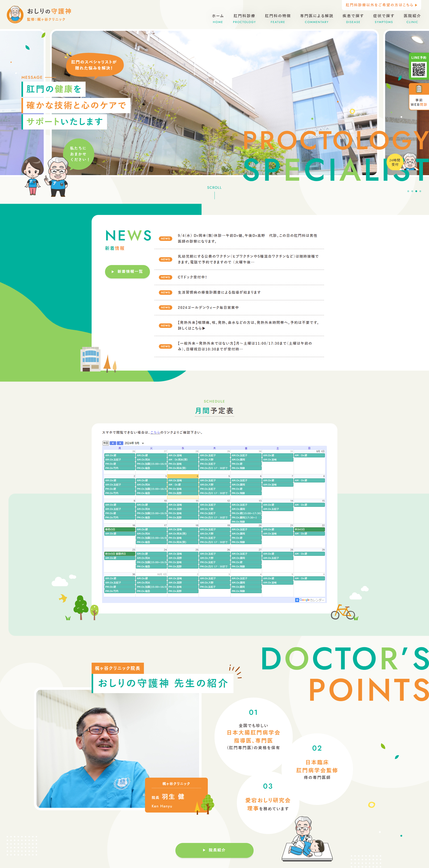Click calendar event PM:Dr.高野 on September 4
The width and height of the screenshot is (429, 868).
point(183,493)
